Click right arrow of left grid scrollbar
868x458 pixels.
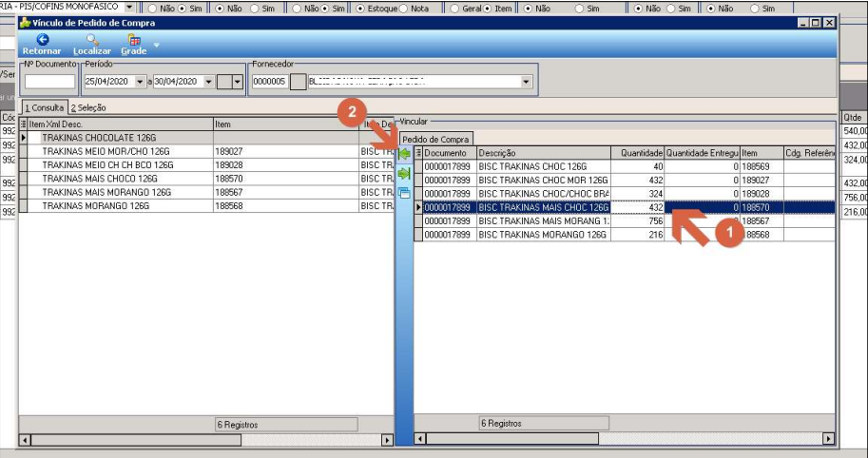tap(388, 440)
